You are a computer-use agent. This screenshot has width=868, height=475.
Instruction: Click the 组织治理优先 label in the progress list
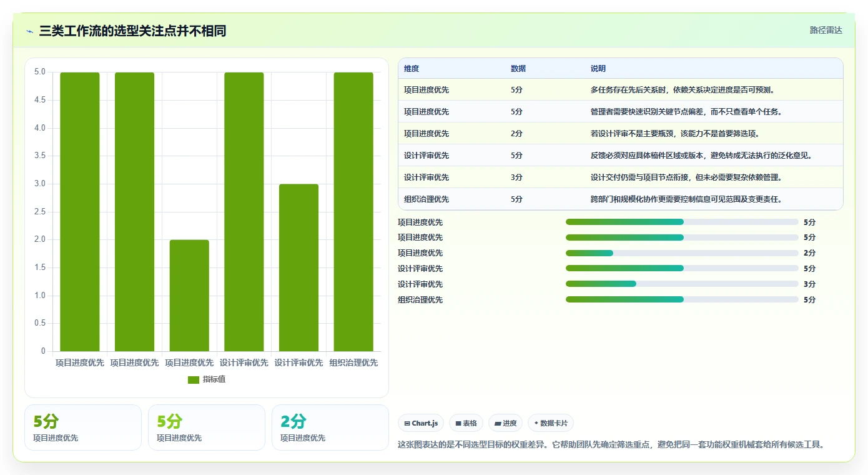coord(420,300)
